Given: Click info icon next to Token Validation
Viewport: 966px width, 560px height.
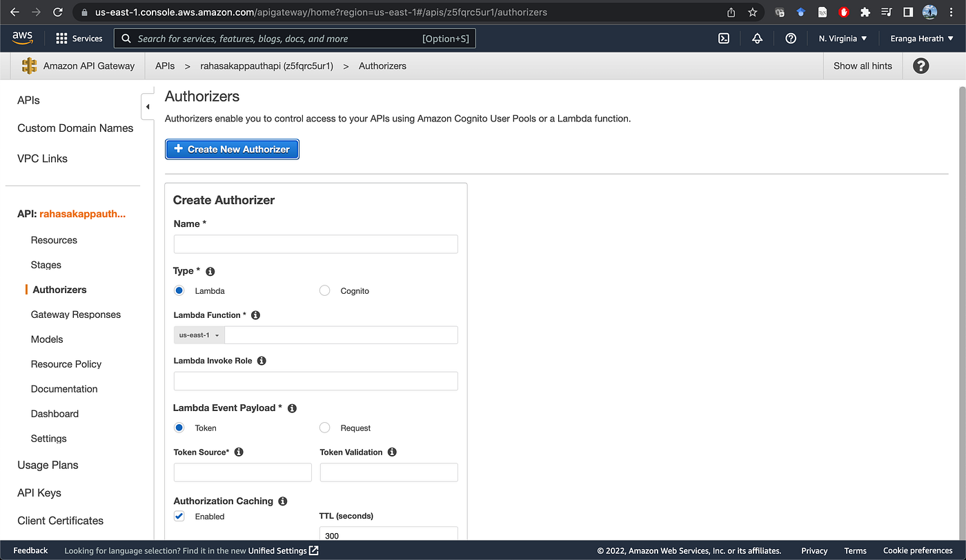Looking at the screenshot, I should point(392,452).
